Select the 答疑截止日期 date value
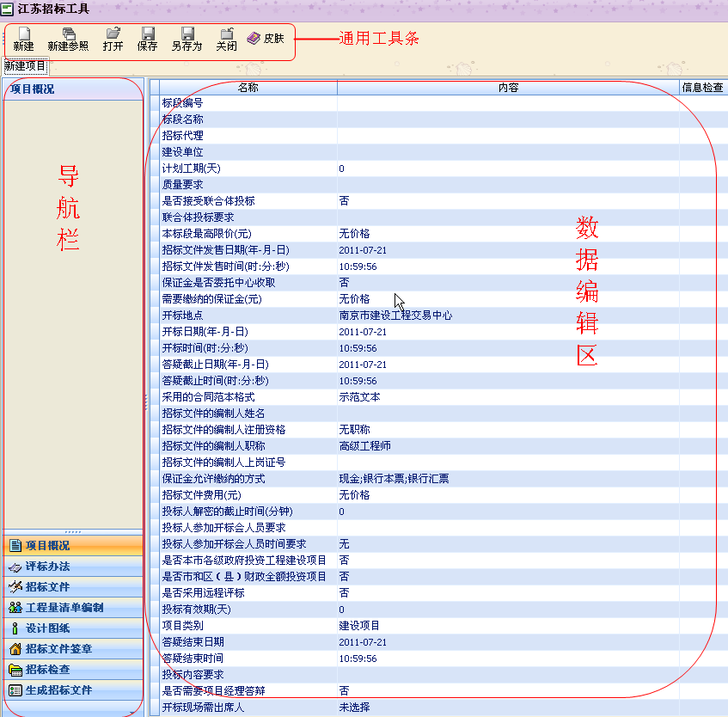The height and width of the screenshot is (717, 728). [x=508, y=365]
